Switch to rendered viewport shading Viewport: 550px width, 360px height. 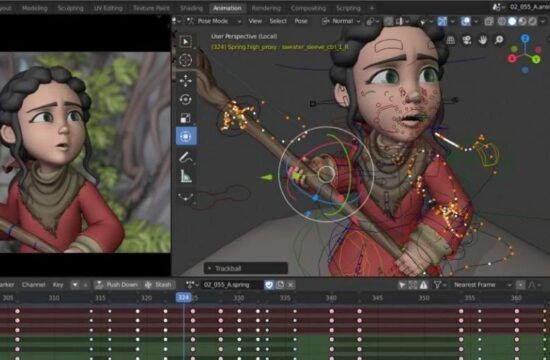(x=532, y=21)
